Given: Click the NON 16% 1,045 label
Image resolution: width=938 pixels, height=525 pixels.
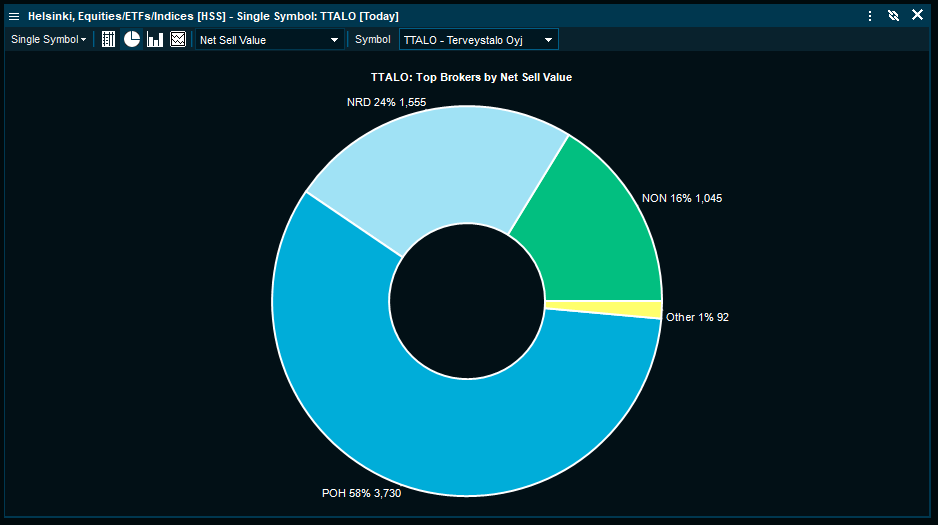Looking at the screenshot, I should click(x=681, y=198).
